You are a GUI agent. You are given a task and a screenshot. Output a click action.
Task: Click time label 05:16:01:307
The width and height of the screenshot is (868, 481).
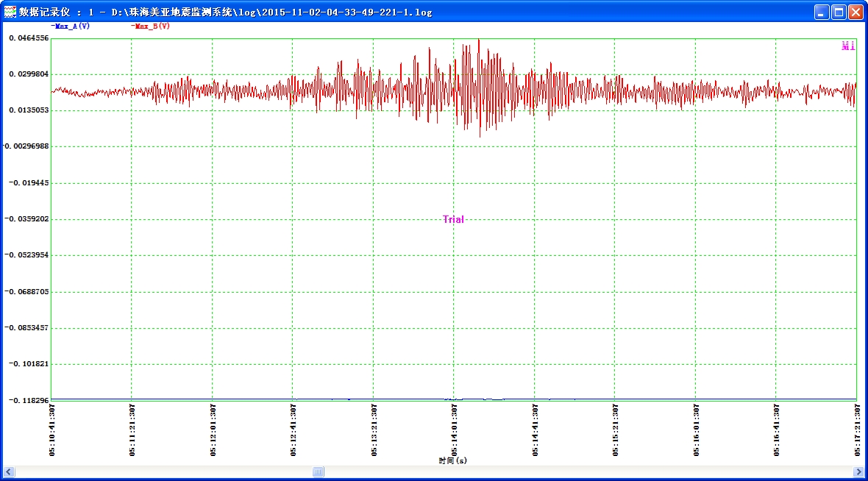pyautogui.click(x=697, y=430)
